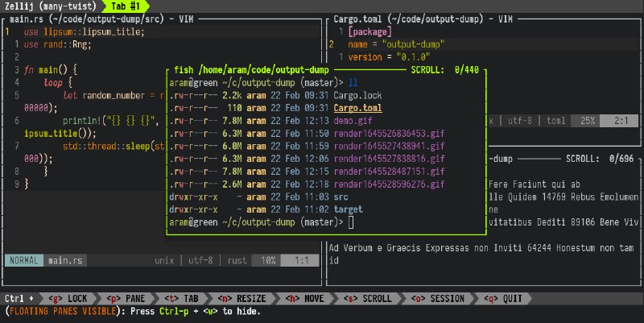
Task: Click the fish shell prompt cursor
Action: pyautogui.click(x=351, y=222)
